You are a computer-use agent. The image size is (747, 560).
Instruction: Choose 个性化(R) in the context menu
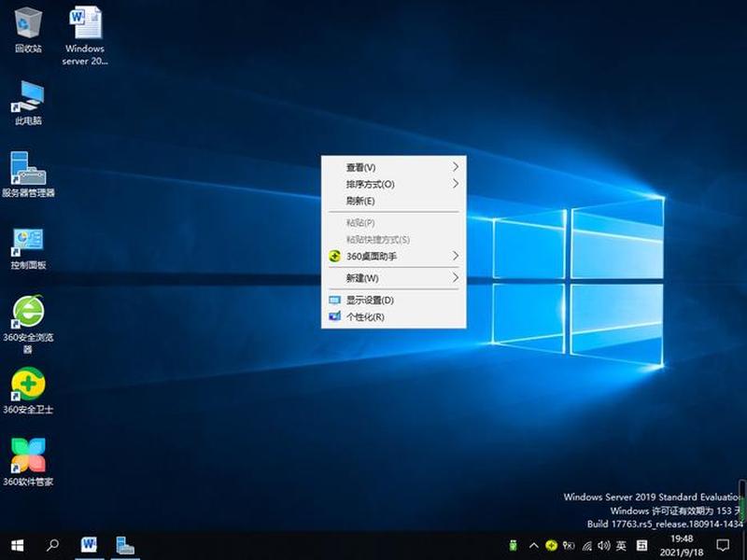[393, 316]
